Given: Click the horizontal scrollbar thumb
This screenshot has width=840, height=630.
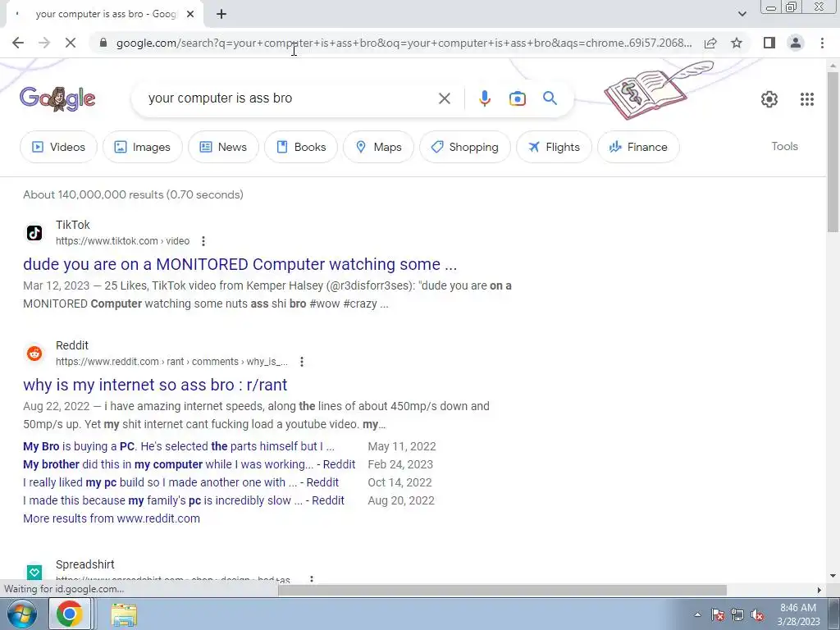Looking at the screenshot, I should pyautogui.click(x=502, y=591).
